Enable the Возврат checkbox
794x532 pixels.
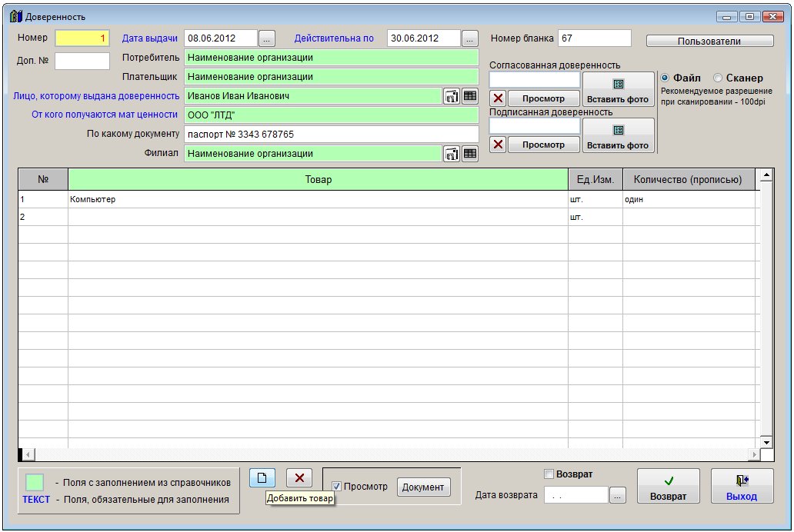[x=549, y=474]
